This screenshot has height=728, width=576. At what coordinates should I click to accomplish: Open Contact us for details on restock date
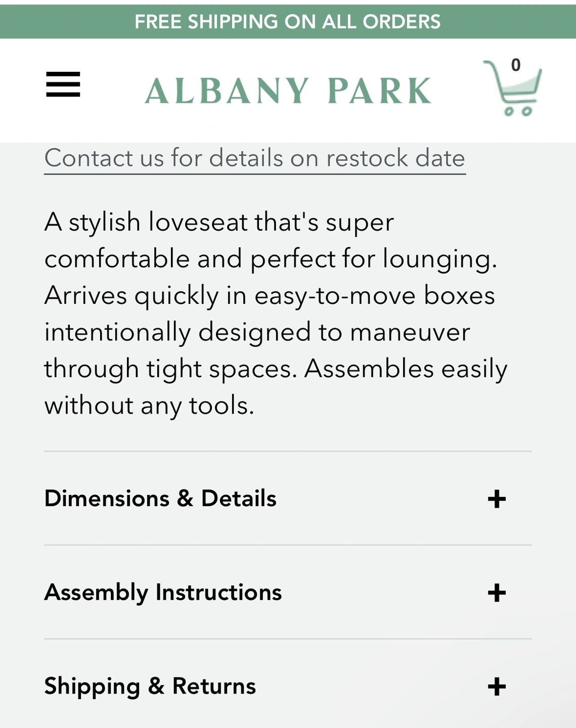[254, 158]
